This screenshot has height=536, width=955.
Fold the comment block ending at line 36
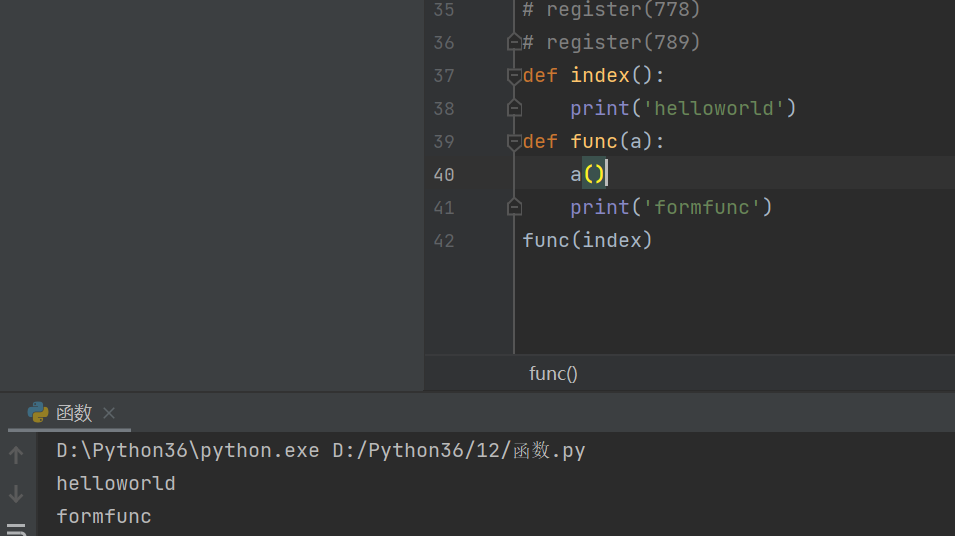514,42
